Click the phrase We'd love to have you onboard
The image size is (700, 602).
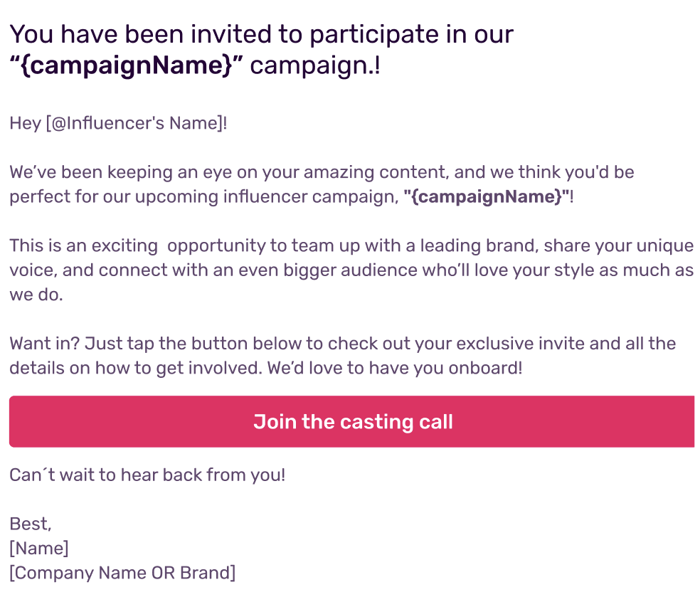(x=395, y=368)
